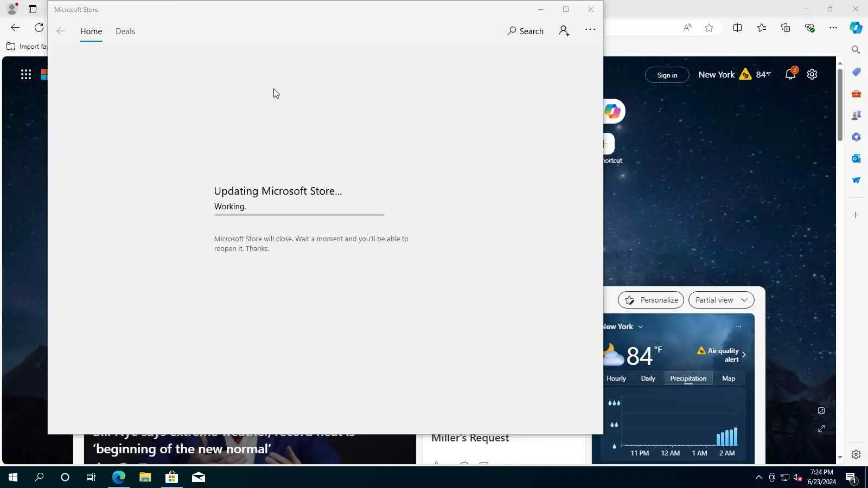868x488 pixels.
Task: Open the weather card more options ellipsis
Action: [738, 326]
